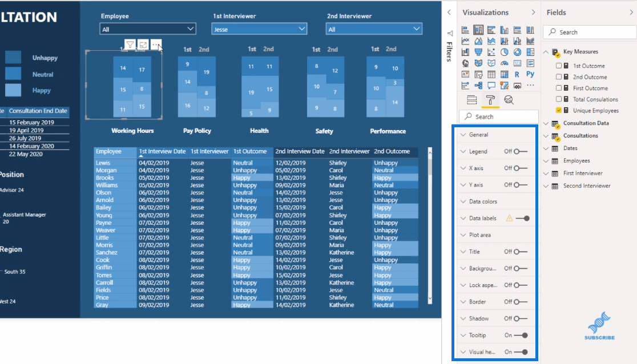
Task: Expand the Filters pane arrow
Action: [449, 13]
